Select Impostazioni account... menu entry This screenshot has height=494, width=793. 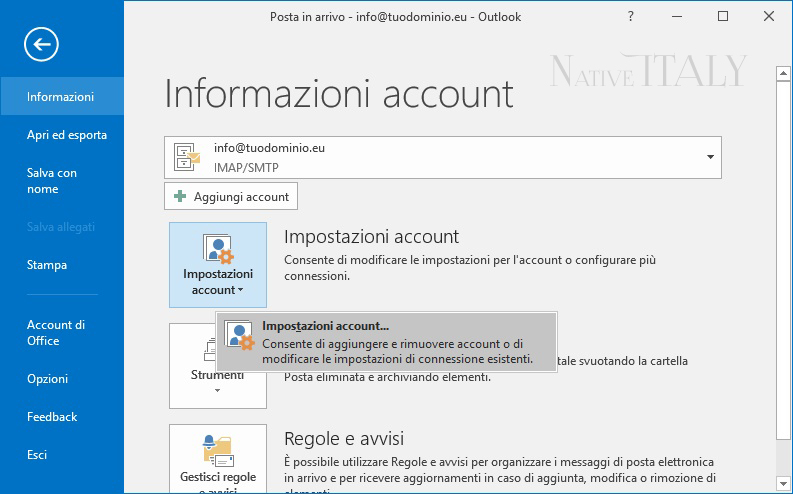click(386, 342)
